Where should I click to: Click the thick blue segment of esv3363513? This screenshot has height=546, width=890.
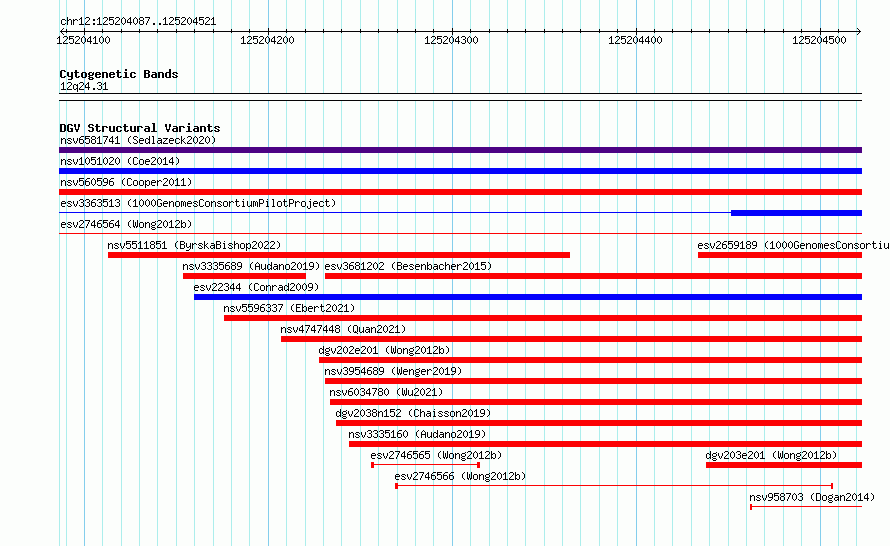[x=796, y=213]
